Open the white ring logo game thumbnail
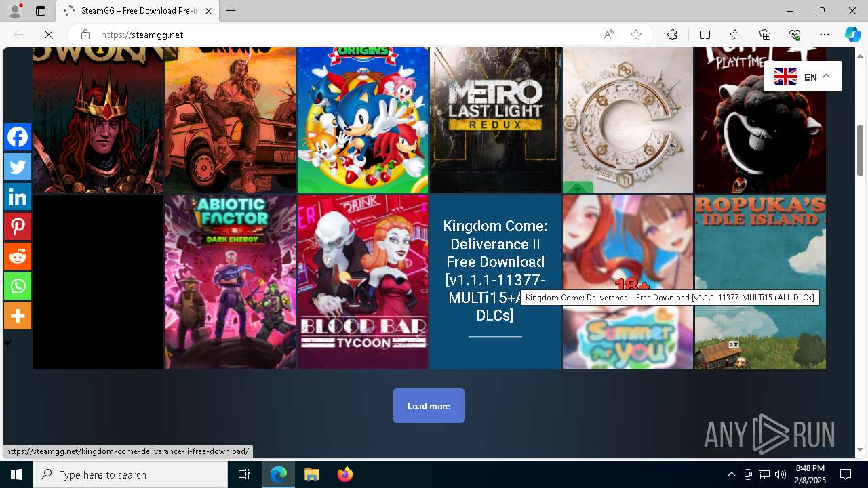Screen dimensions: 868x488 click(x=628, y=120)
